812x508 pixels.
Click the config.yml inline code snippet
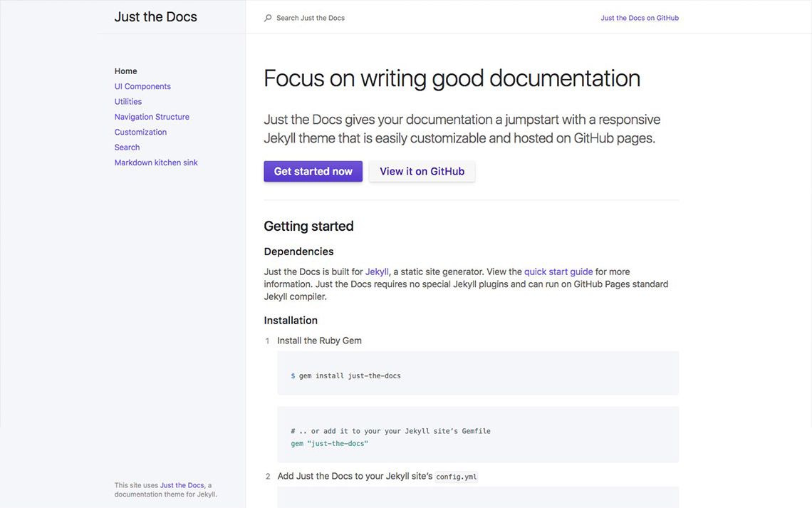pos(456,476)
